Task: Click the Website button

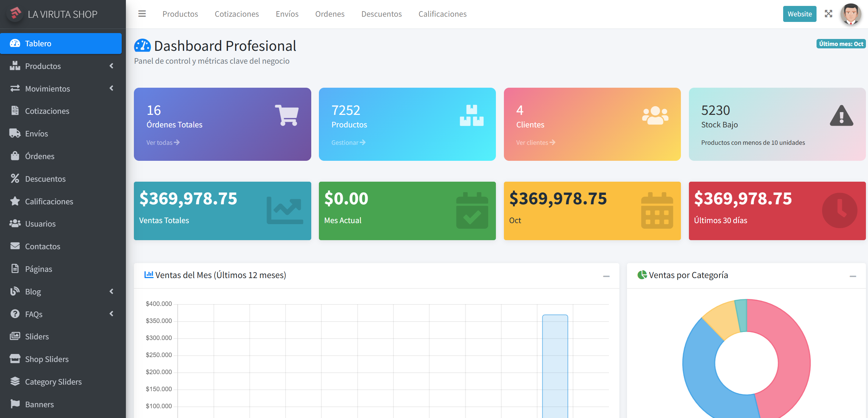Action: [799, 14]
